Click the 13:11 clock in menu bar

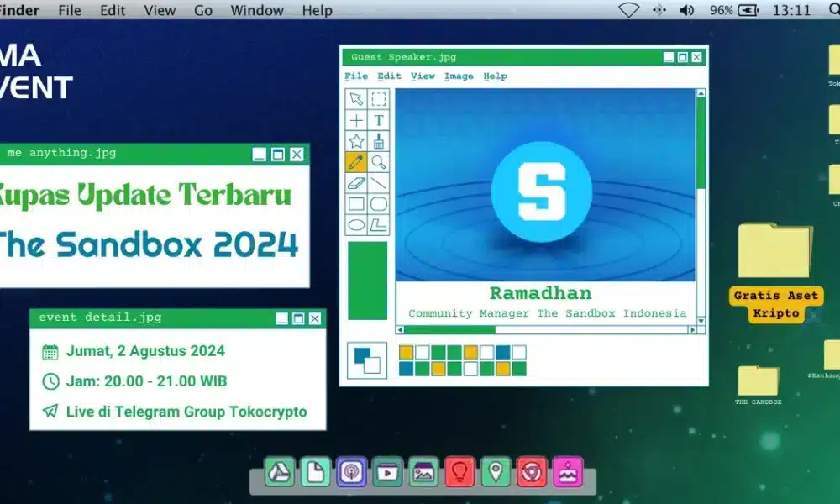click(791, 10)
